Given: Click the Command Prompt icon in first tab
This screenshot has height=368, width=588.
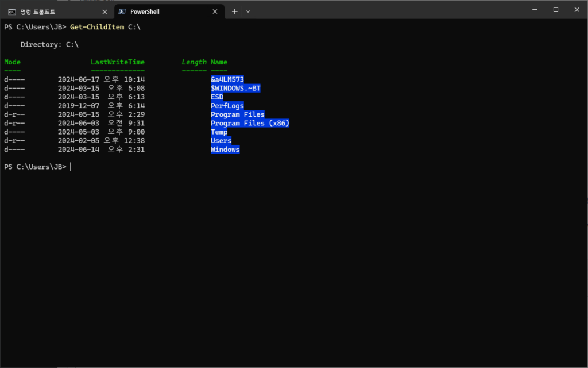Looking at the screenshot, I should click(x=11, y=11).
